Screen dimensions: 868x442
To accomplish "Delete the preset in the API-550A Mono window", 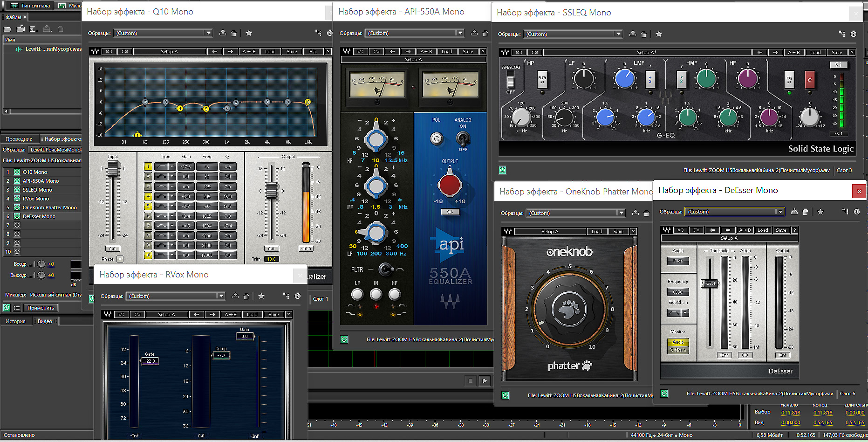I will (x=485, y=33).
